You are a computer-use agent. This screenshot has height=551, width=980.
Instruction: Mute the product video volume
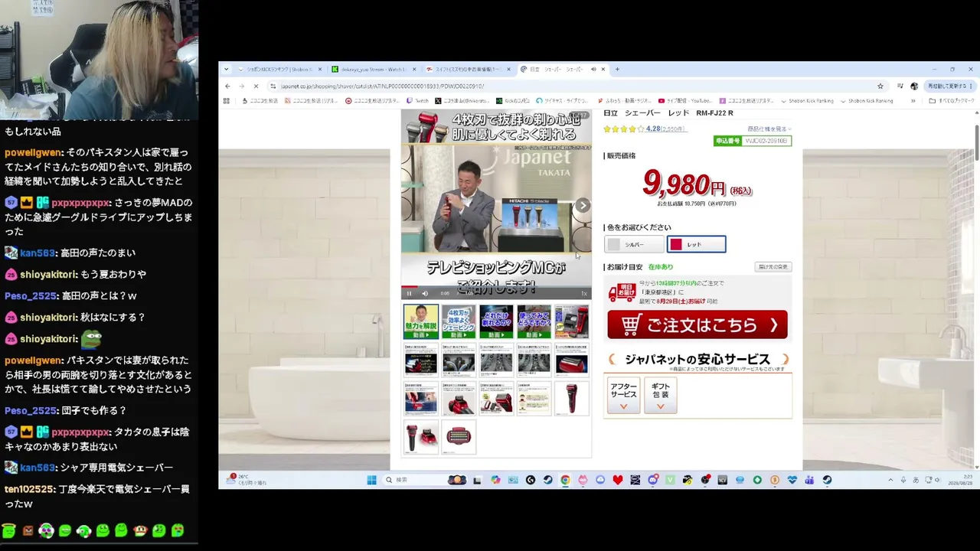(x=425, y=293)
